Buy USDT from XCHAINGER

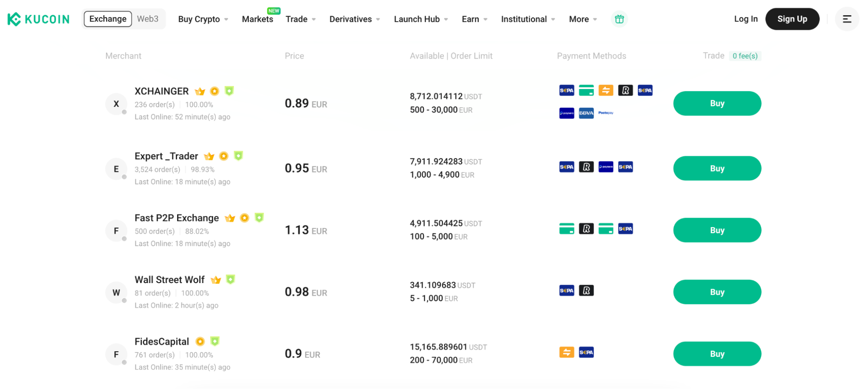click(717, 103)
